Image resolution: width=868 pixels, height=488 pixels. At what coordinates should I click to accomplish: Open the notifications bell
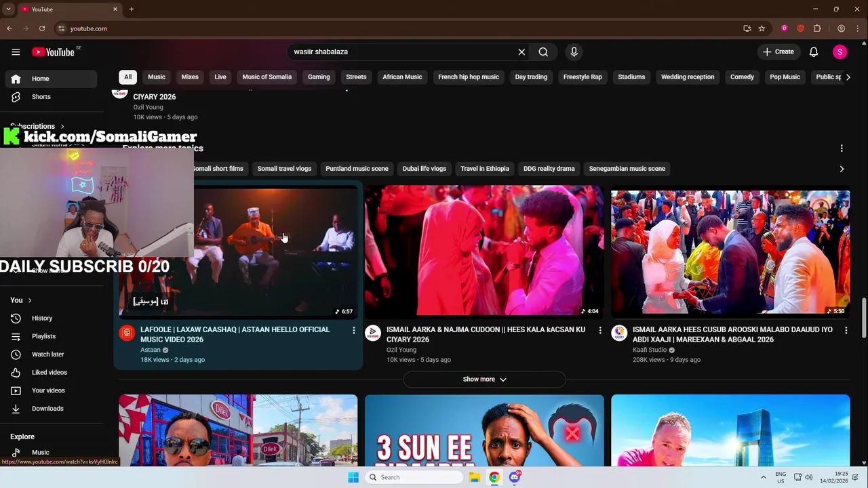point(814,52)
